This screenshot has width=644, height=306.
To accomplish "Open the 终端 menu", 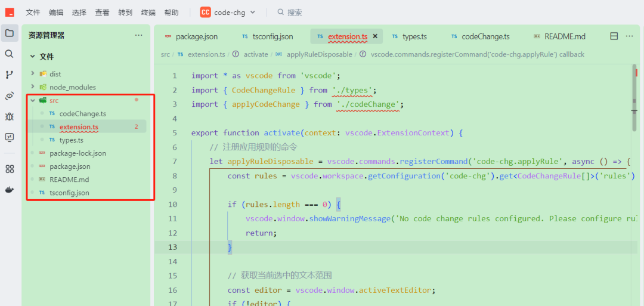I will coord(148,12).
